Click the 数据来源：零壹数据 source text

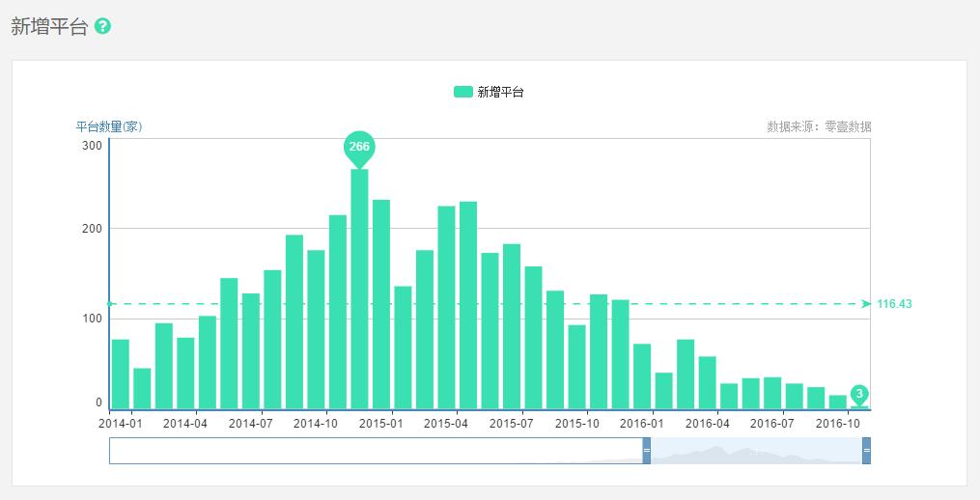[819, 126]
